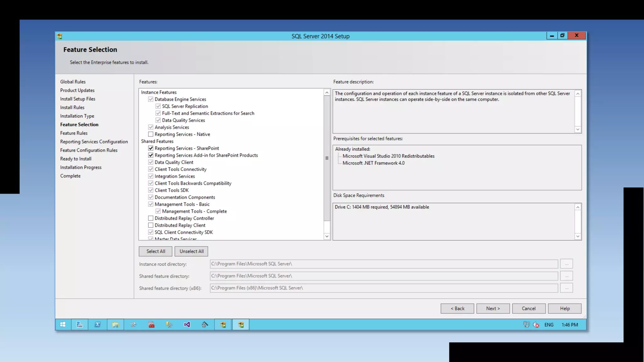Image resolution: width=644 pixels, height=362 pixels.
Task: Open File Explorer taskbar icon
Action: (x=115, y=325)
